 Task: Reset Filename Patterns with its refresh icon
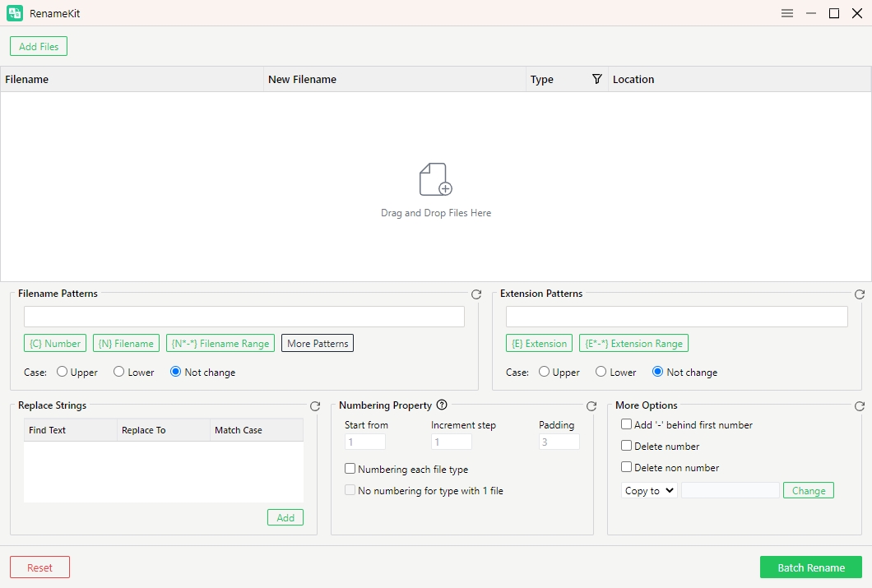coord(476,294)
